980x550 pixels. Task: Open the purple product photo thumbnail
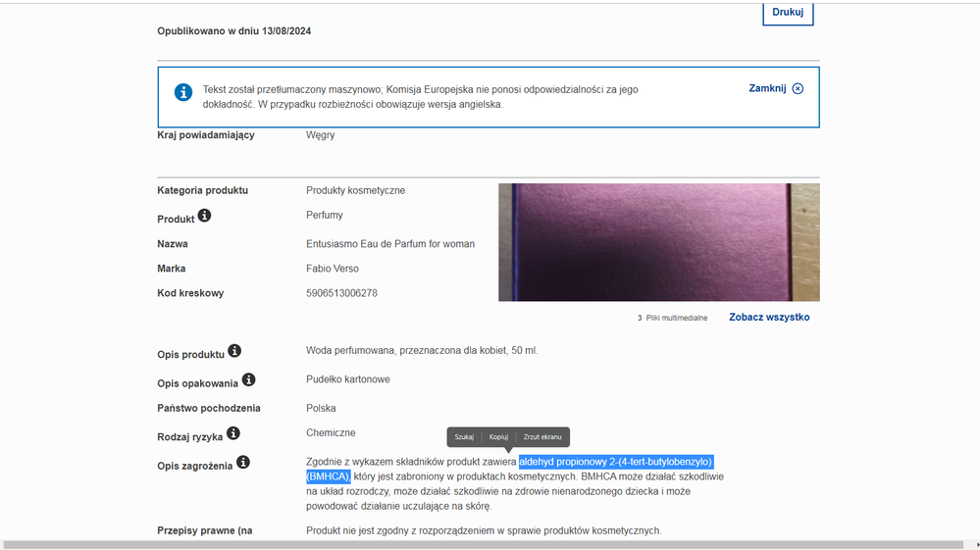[x=659, y=242]
